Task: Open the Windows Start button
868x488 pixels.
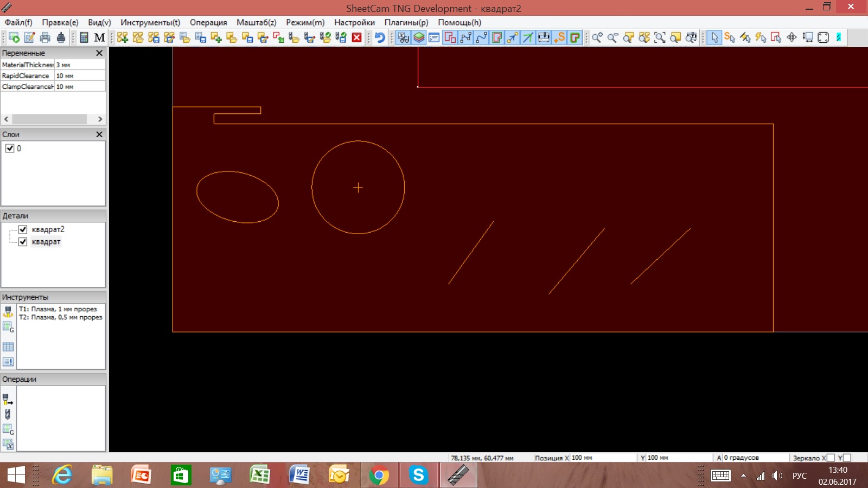Action: pyautogui.click(x=16, y=476)
